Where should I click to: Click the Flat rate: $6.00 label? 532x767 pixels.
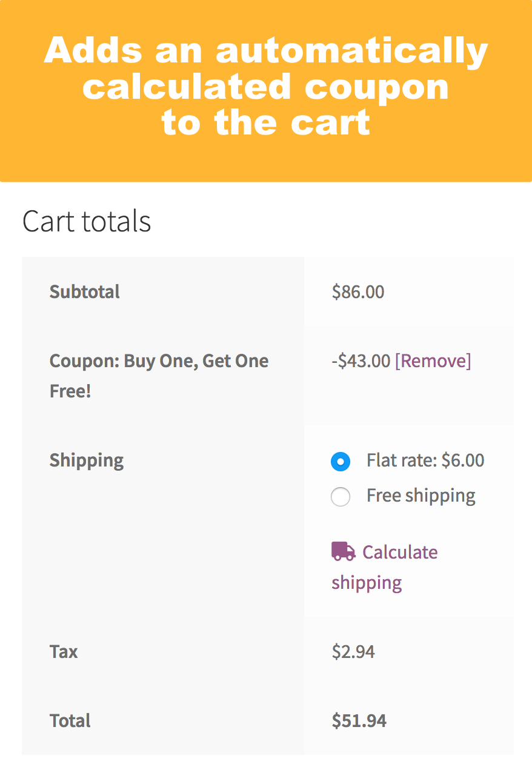[425, 460]
